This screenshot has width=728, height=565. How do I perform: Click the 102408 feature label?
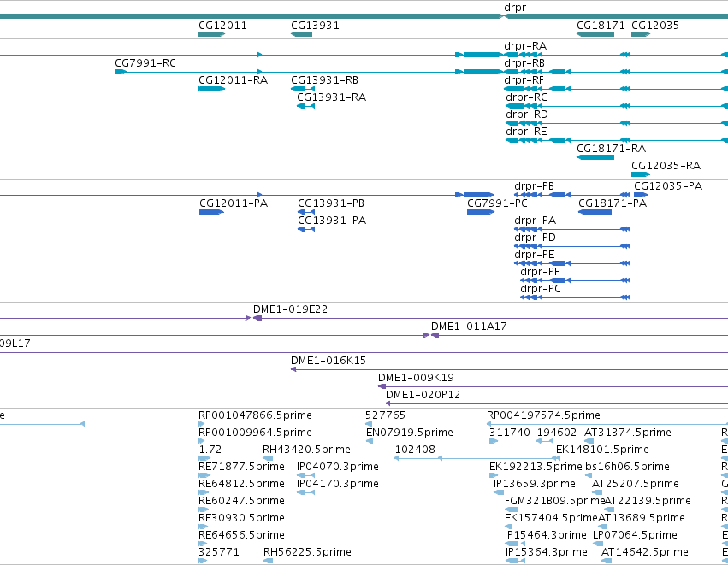click(415, 450)
